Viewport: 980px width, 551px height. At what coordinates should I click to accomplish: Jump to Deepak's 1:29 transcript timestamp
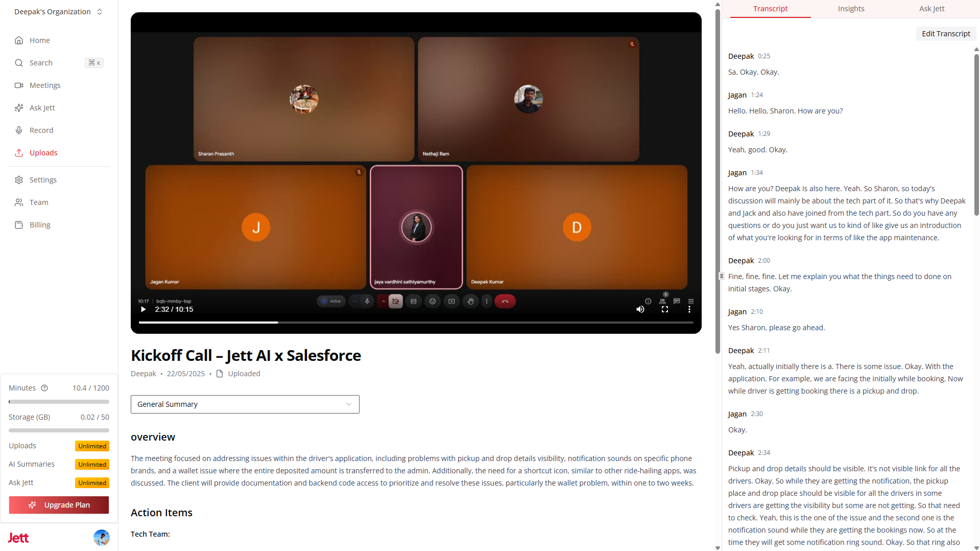(764, 134)
